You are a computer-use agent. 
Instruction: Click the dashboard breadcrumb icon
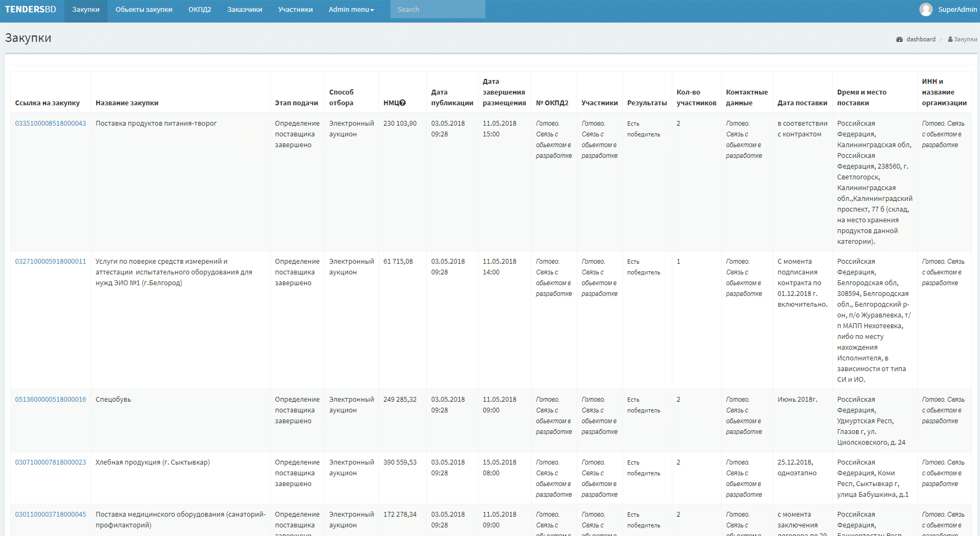(899, 39)
